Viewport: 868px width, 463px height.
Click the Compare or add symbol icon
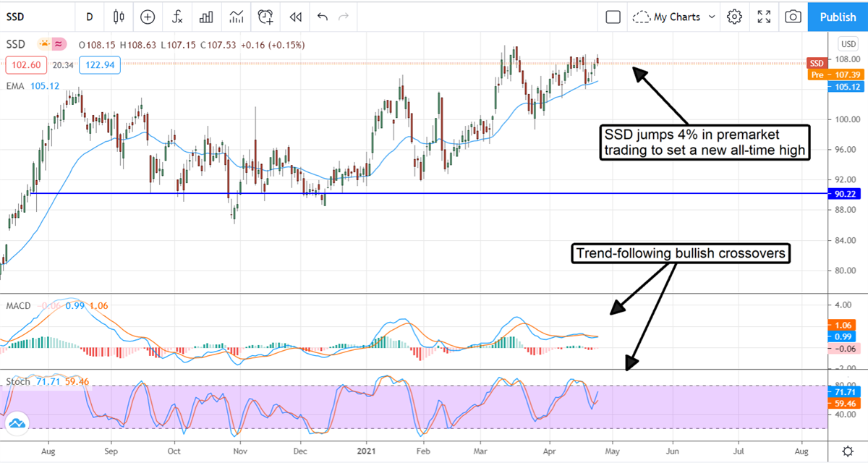pos(148,17)
